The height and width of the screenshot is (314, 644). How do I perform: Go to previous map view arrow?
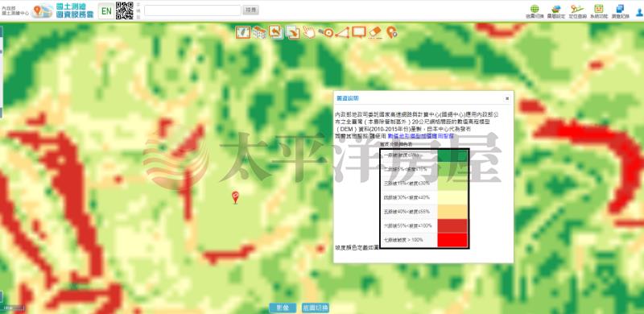275,31
